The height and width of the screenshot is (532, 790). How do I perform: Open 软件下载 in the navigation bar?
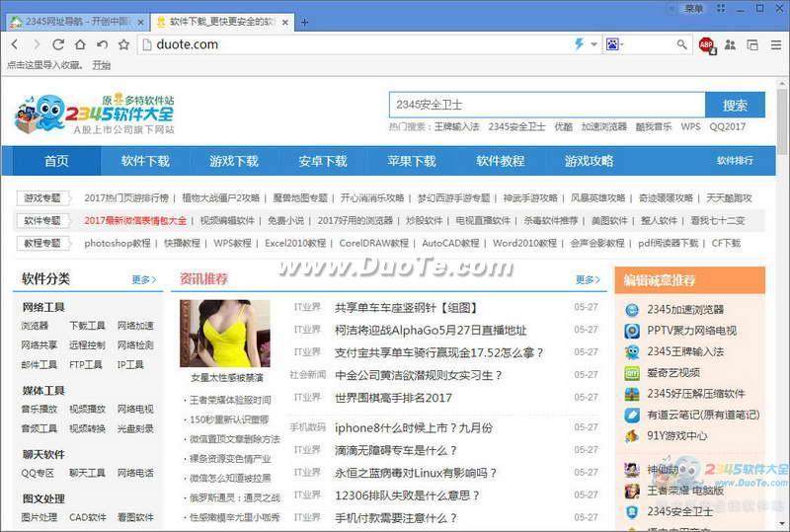[x=145, y=161]
